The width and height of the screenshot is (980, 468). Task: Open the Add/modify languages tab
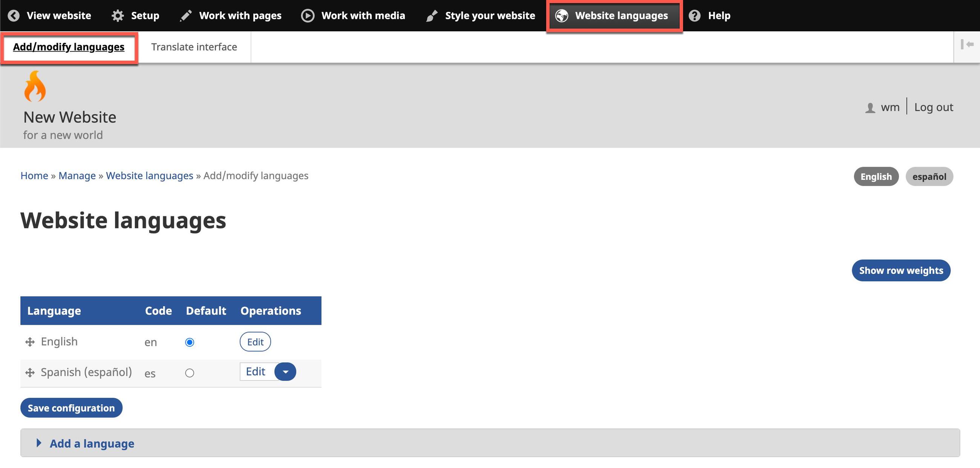[69, 47]
